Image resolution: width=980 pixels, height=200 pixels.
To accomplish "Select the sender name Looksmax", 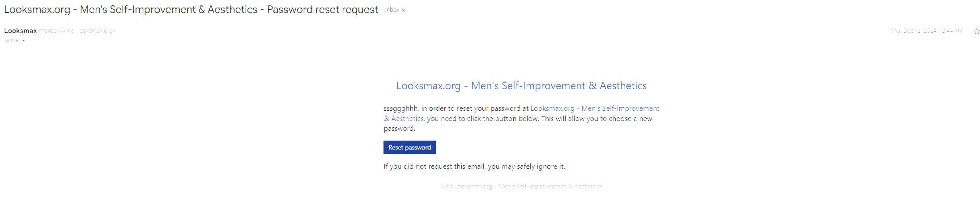I will [x=21, y=31].
